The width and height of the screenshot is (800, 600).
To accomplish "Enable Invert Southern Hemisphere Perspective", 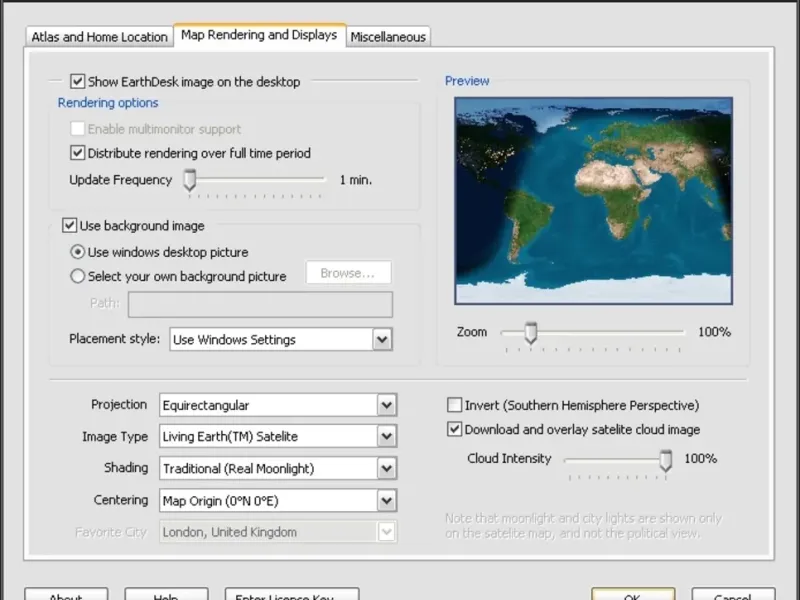I will click(455, 406).
